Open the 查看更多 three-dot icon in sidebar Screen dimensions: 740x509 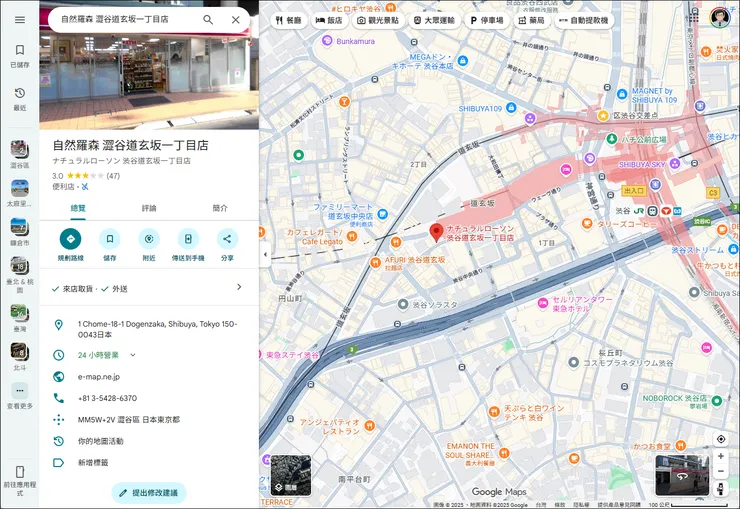20,391
